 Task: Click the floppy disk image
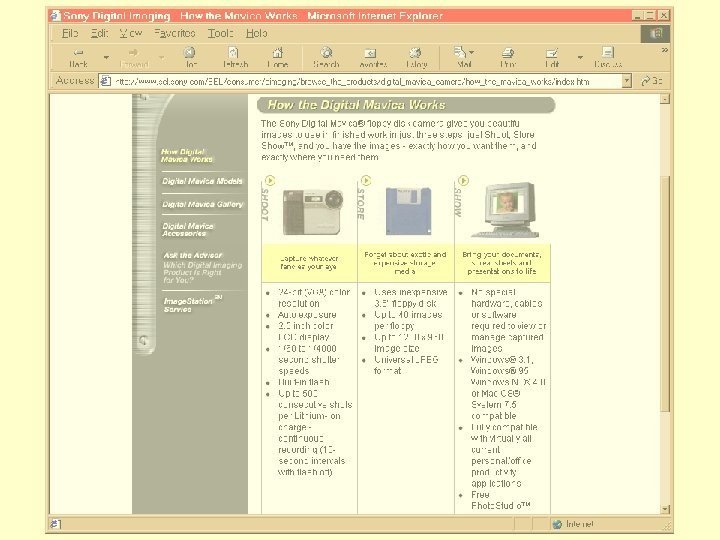408,211
